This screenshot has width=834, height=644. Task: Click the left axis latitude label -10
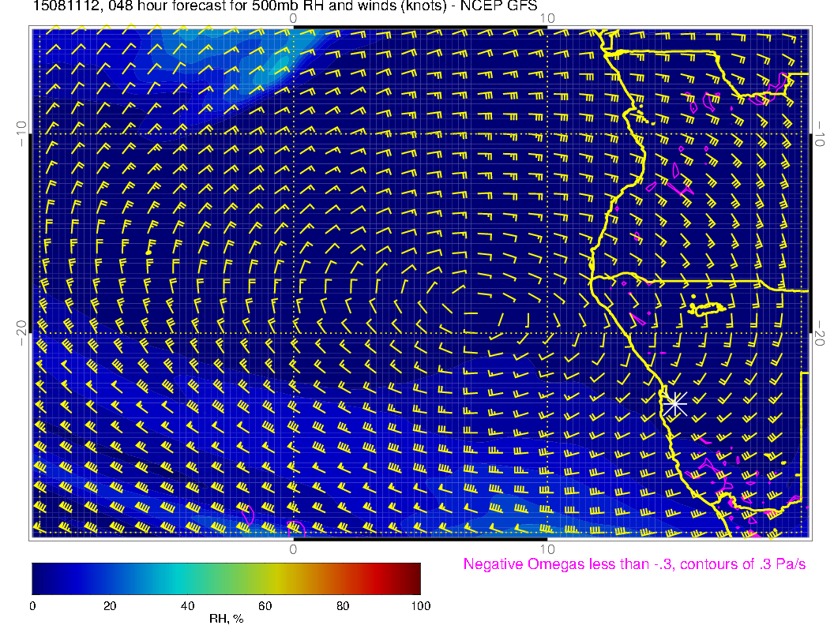pyautogui.click(x=21, y=134)
